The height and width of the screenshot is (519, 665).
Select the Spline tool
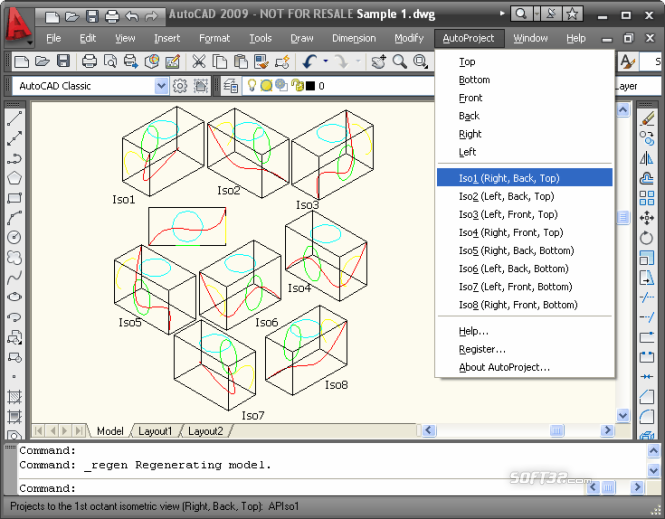coord(14,277)
